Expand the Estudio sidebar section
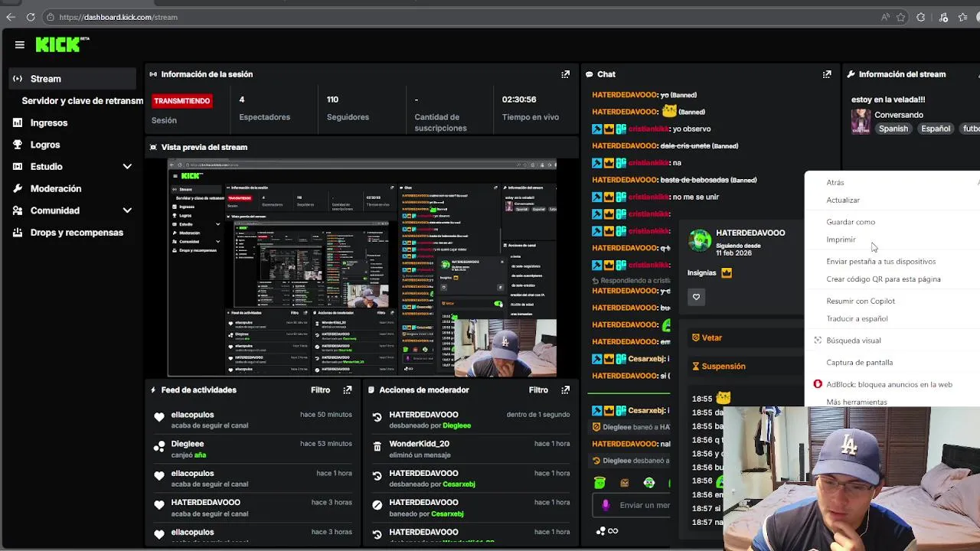This screenshot has width=980, height=551. (x=127, y=166)
